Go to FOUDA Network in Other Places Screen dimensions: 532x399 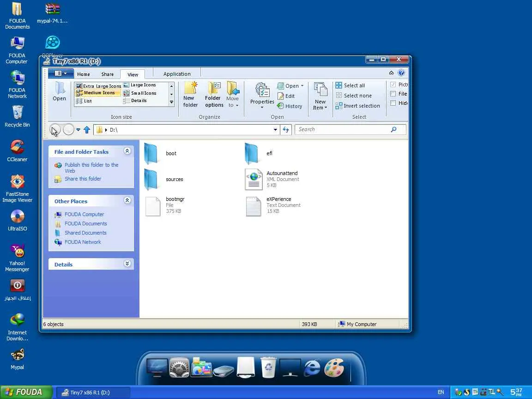pos(83,242)
